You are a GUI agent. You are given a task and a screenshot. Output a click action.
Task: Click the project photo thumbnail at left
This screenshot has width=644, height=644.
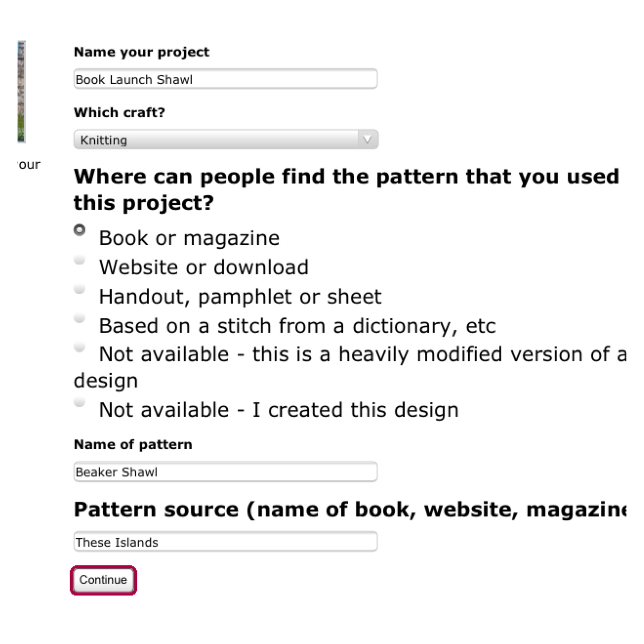coord(22,92)
